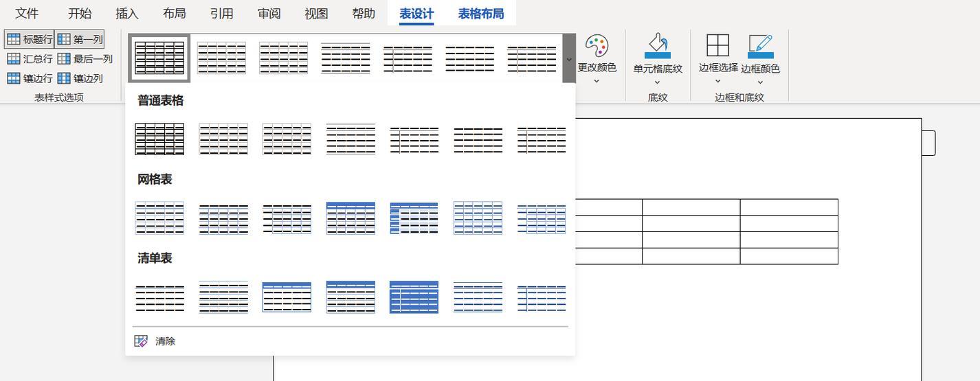Expand the 边框颜色 dropdown arrow
The image size is (980, 381).
pos(760,82)
